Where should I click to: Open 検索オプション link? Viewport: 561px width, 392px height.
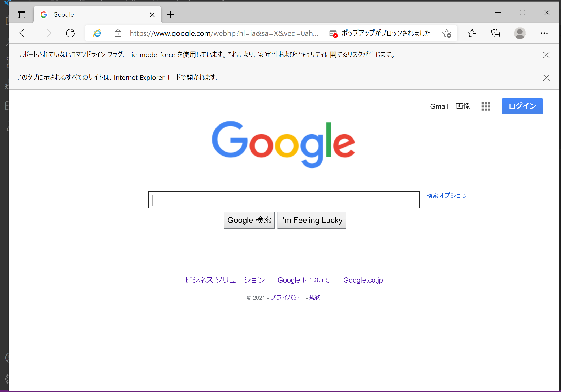click(x=447, y=196)
